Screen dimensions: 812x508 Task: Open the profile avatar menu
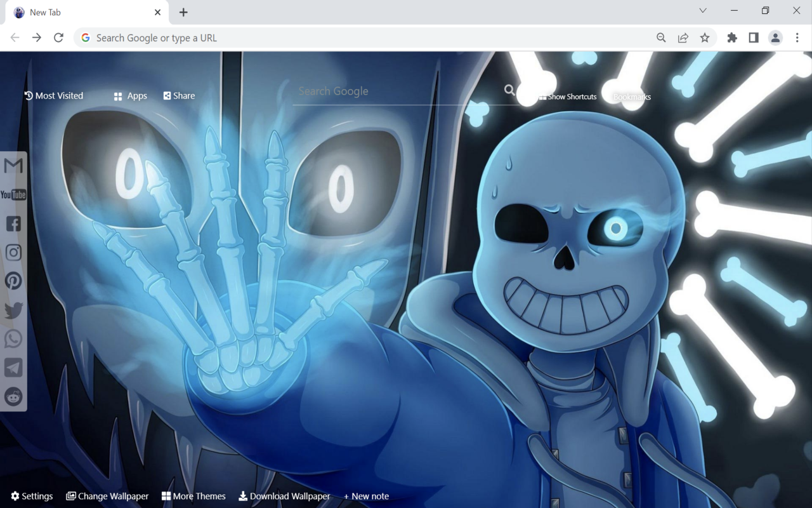coord(775,37)
